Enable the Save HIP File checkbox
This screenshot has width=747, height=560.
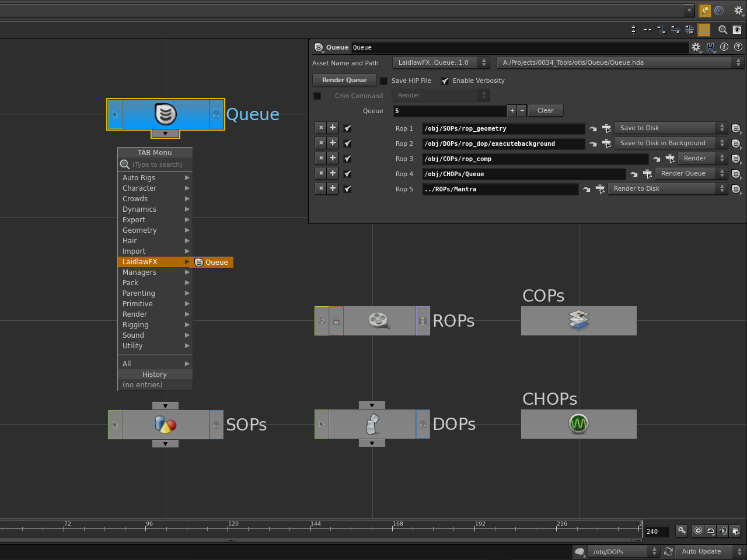click(383, 81)
